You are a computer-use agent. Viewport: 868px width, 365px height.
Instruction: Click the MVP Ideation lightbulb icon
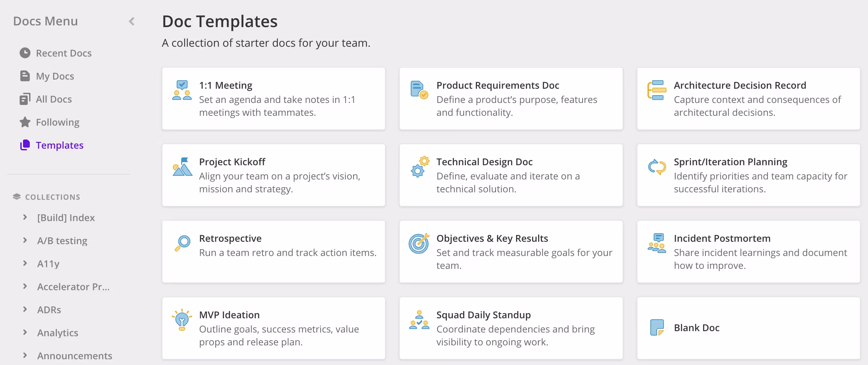(182, 320)
